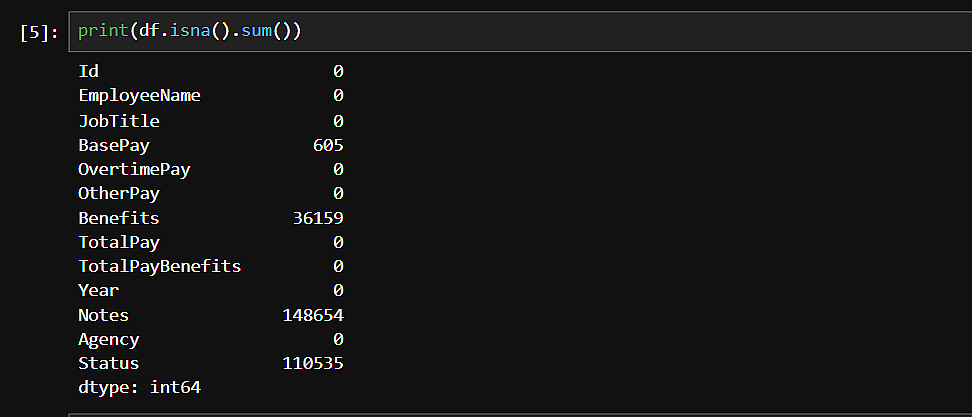Click the Agency output row label

point(108,339)
